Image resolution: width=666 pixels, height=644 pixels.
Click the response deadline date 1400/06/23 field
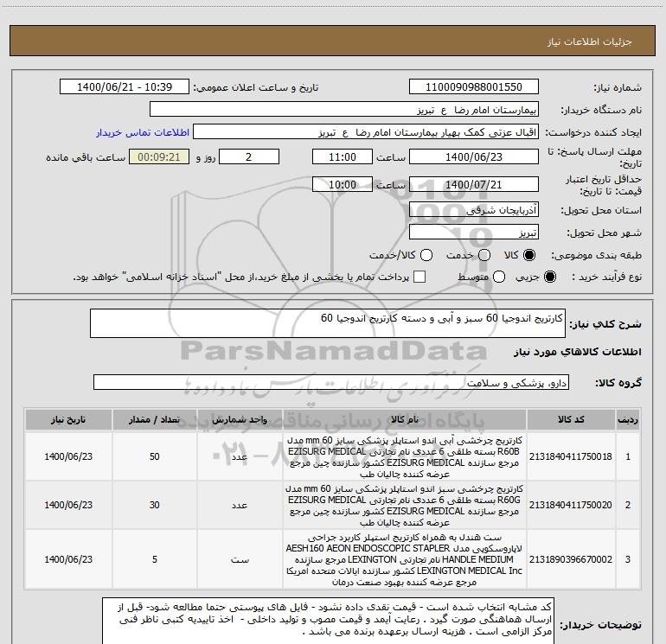(x=474, y=156)
